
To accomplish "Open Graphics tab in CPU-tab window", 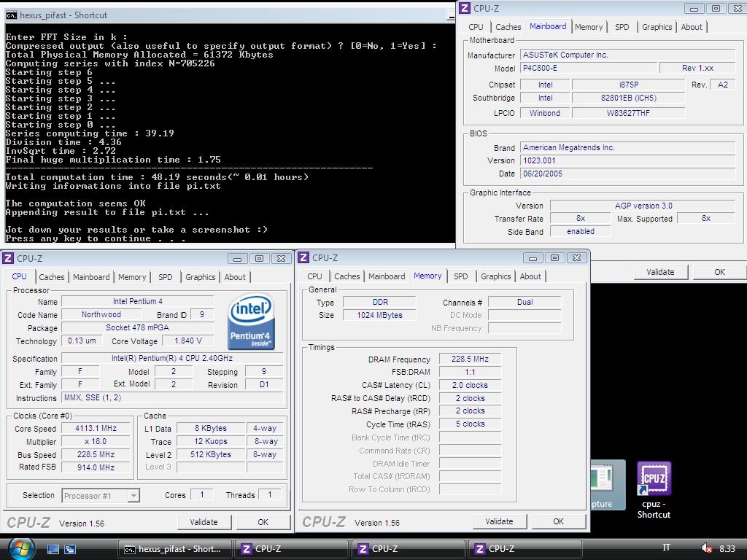I will click(200, 277).
